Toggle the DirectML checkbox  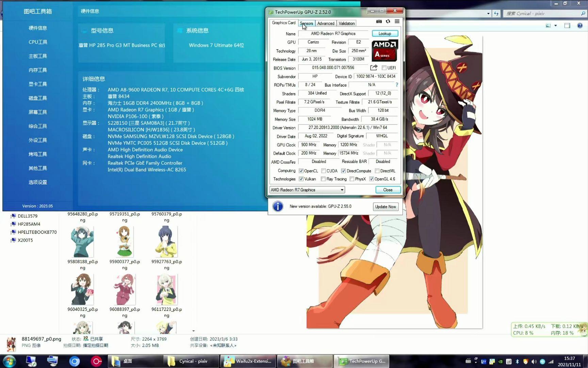pos(377,171)
